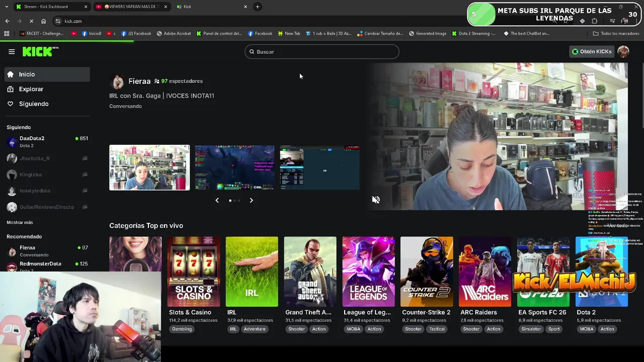Select the perfume shop stream thumbnail

[149, 167]
